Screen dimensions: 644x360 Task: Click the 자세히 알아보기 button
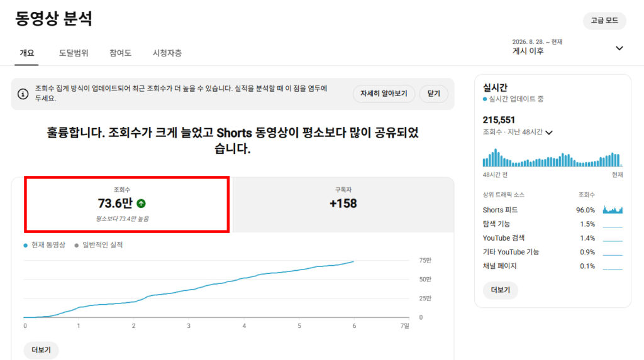[x=384, y=94]
